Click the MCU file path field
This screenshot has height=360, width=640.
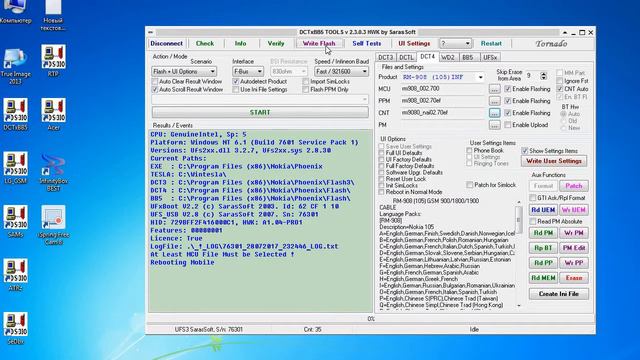point(443,89)
